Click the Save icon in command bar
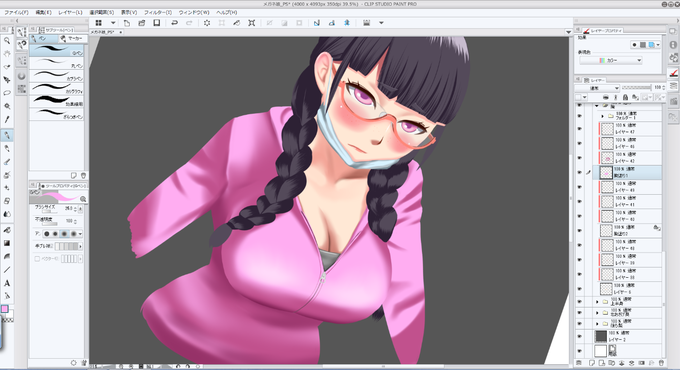This screenshot has width=680, height=370. [157, 23]
